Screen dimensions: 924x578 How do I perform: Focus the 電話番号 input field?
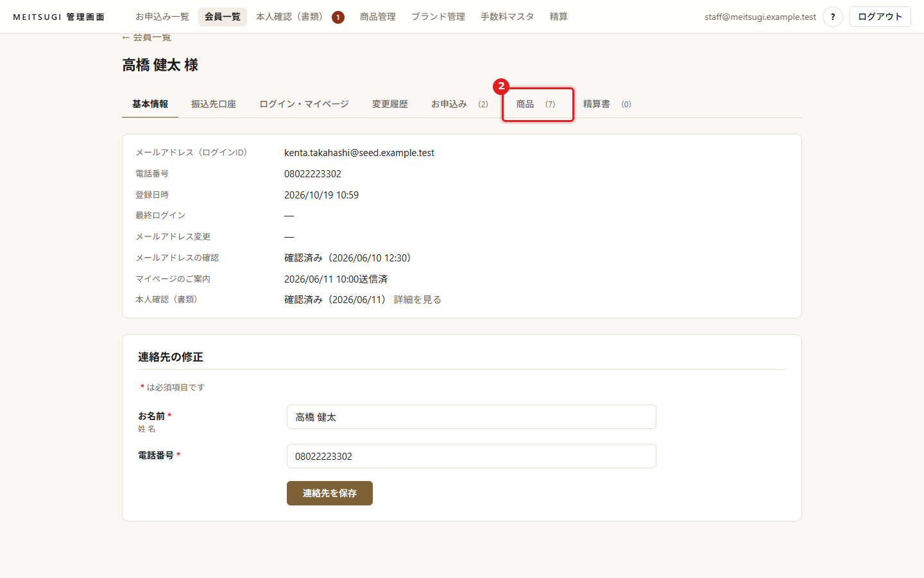[x=472, y=456]
